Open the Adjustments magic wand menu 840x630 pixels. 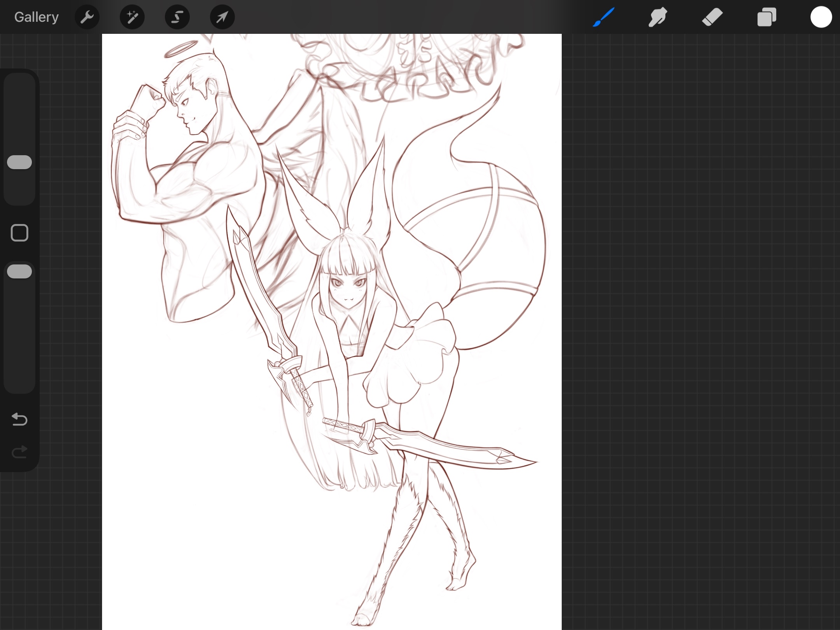(x=132, y=17)
